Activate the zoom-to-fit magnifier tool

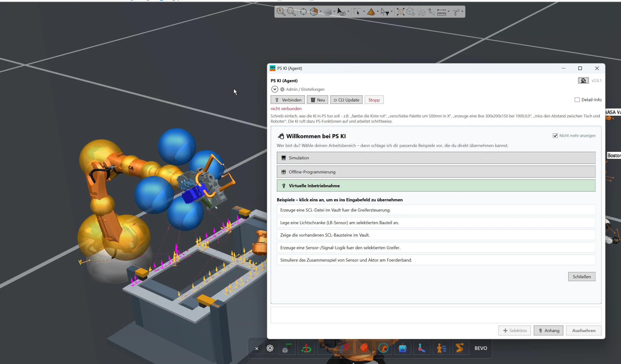point(292,12)
